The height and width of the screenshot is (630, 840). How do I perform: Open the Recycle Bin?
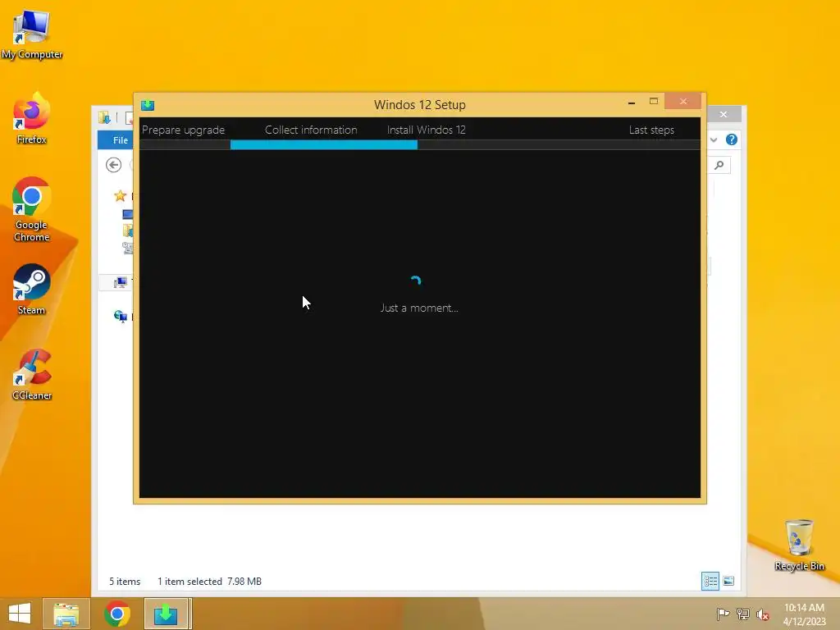[x=799, y=545]
